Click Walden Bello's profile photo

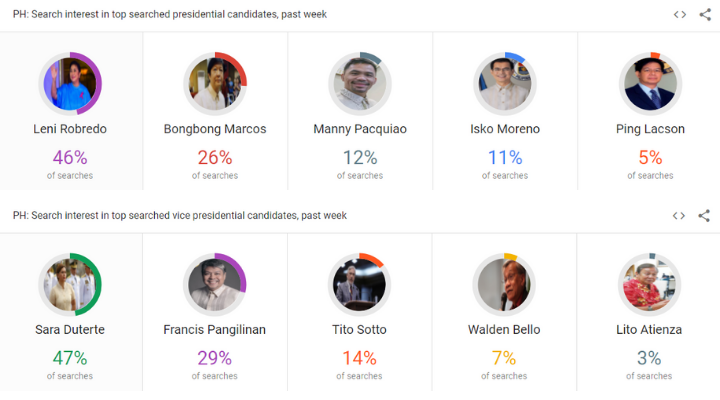[x=505, y=284]
